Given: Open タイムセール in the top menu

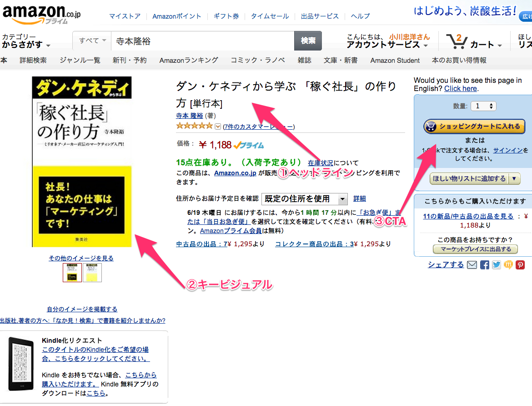Looking at the screenshot, I should 270,16.
